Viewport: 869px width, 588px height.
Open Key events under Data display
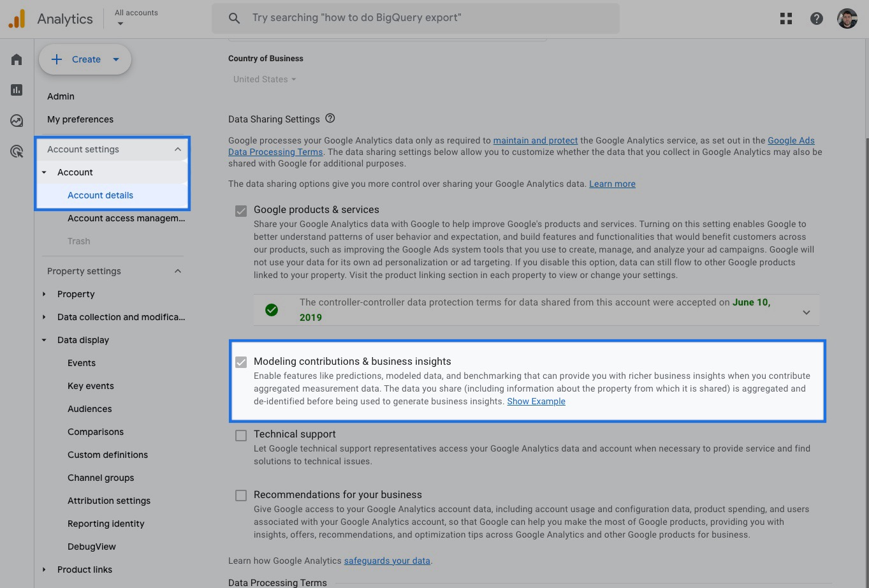(x=91, y=386)
